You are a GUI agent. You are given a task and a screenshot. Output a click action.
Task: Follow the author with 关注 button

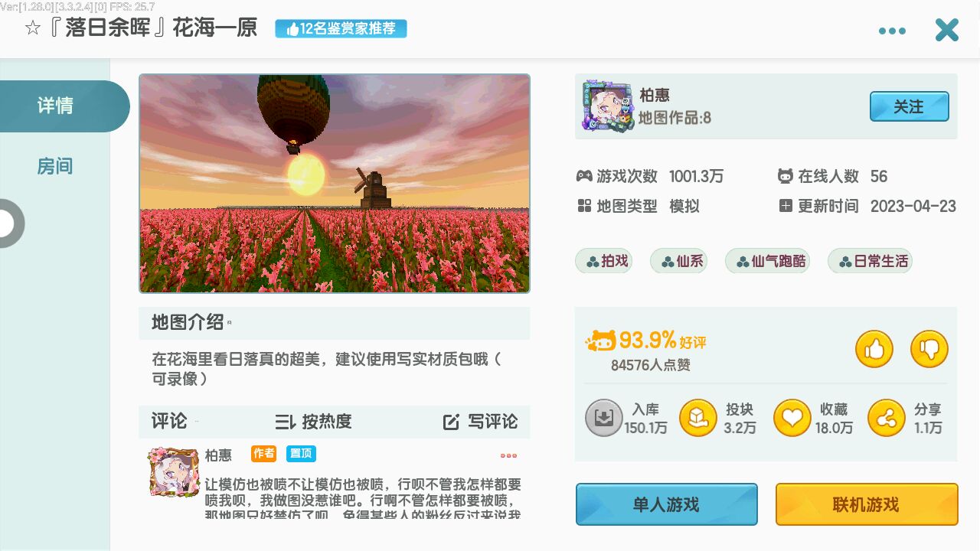pos(910,106)
